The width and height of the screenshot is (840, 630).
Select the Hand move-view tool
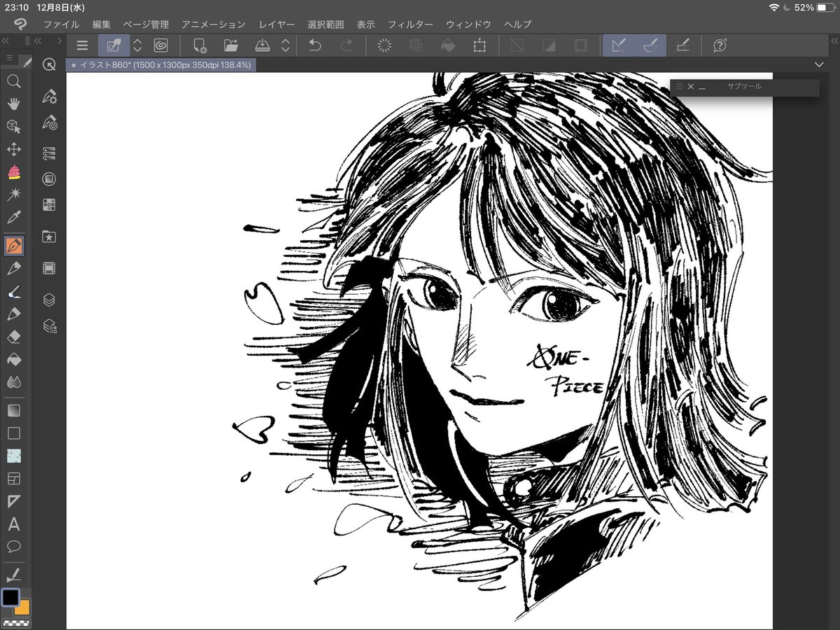tap(13, 104)
